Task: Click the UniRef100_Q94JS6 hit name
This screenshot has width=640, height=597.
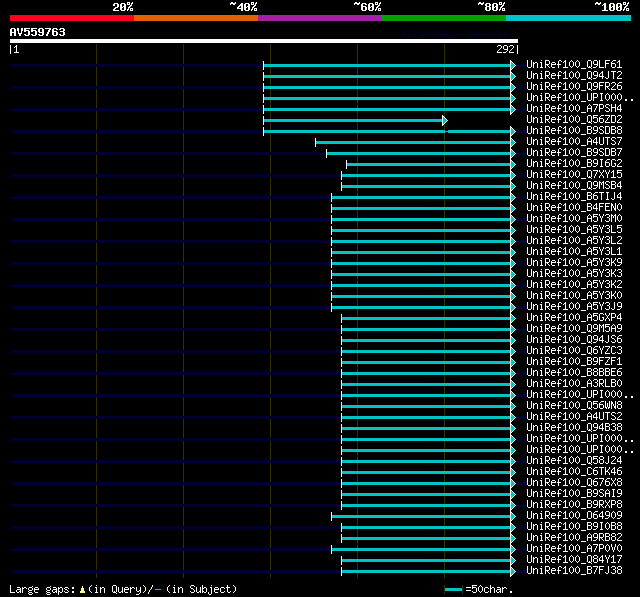Action: [574, 340]
